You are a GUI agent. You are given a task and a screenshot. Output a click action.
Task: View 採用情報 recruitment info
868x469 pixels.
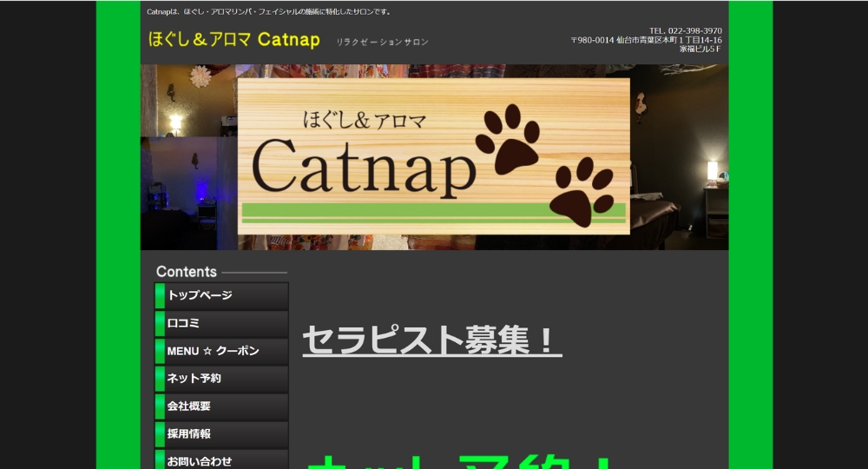[221, 434]
